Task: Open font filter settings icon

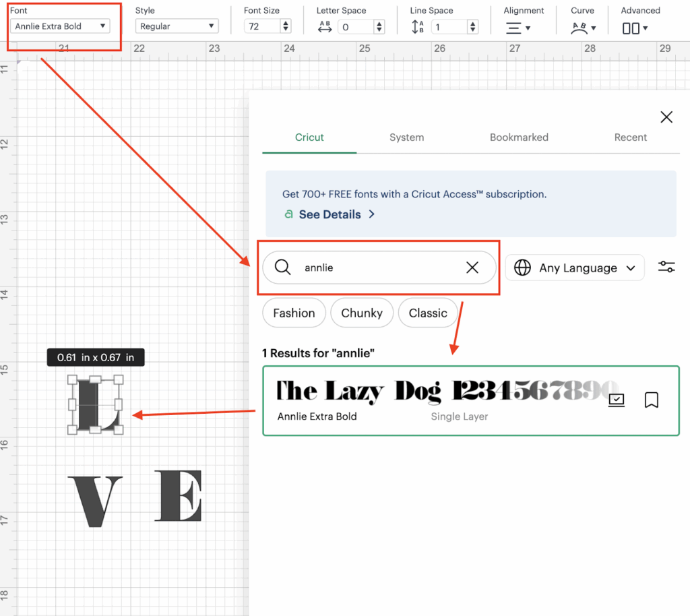Action: [666, 268]
